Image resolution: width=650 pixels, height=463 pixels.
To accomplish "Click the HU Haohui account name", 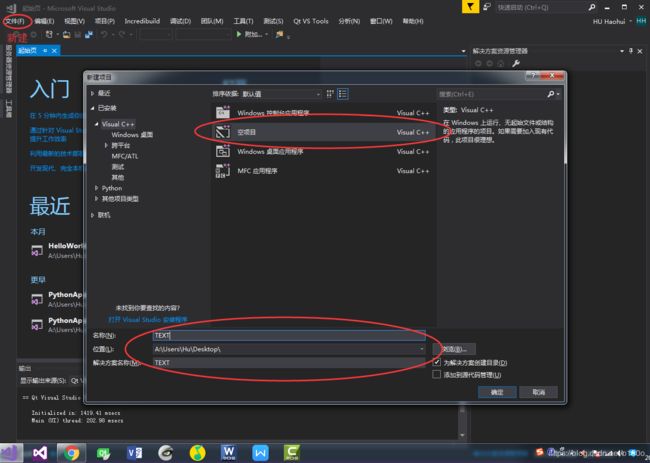I will [609, 22].
